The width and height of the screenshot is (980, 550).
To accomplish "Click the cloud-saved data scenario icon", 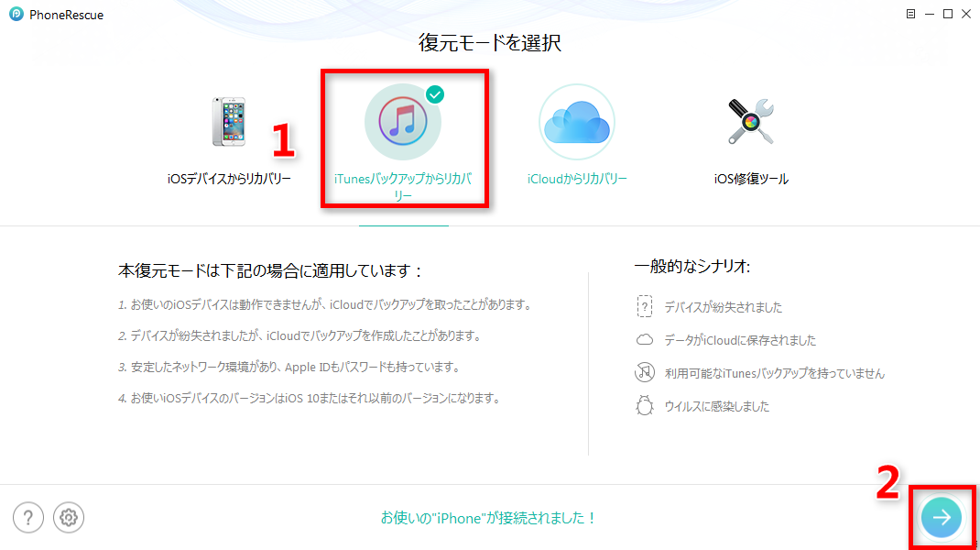I will pyautogui.click(x=645, y=340).
